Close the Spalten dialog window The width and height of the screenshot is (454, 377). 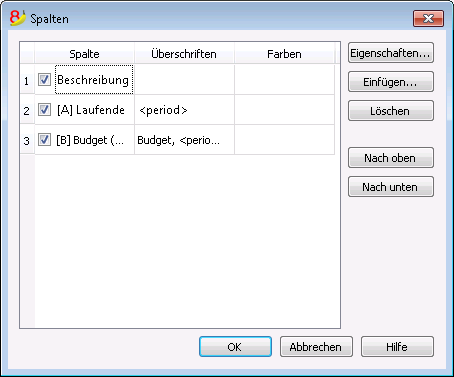pyautogui.click(x=428, y=18)
